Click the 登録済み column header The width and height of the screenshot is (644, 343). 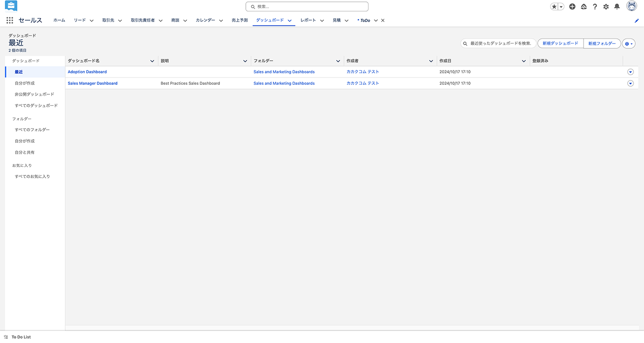576,61
